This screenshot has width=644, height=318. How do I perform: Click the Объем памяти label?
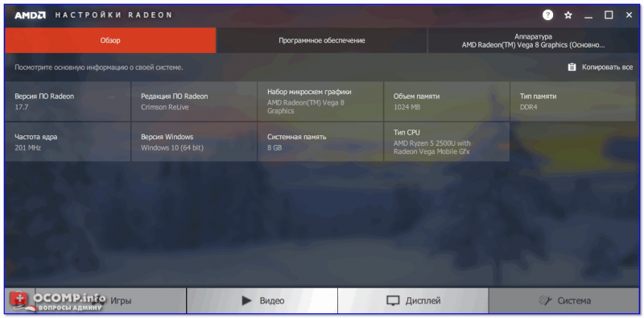coord(416,96)
